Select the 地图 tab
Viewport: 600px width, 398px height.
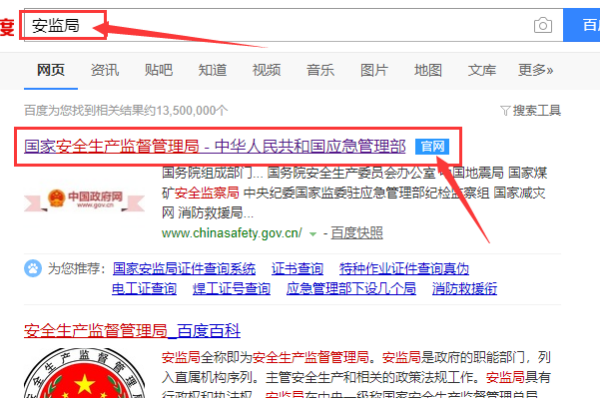[x=428, y=70]
